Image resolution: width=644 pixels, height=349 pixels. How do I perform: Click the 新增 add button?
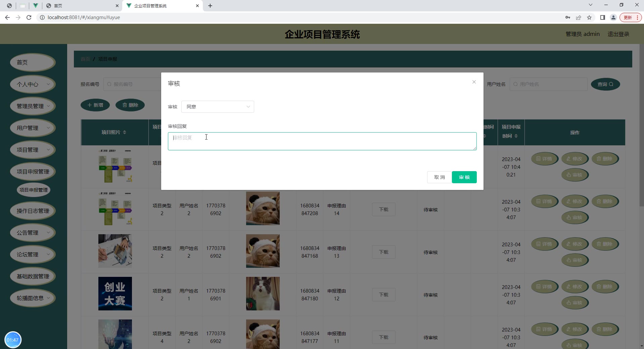95,105
